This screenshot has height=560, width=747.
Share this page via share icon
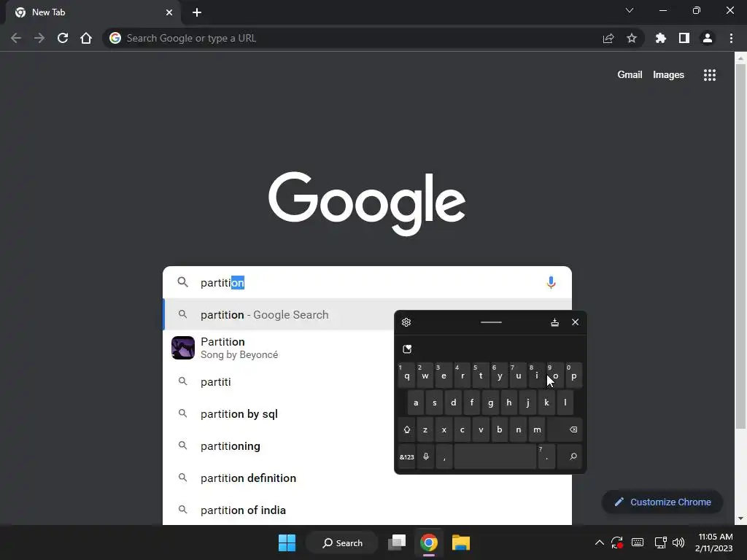click(608, 38)
